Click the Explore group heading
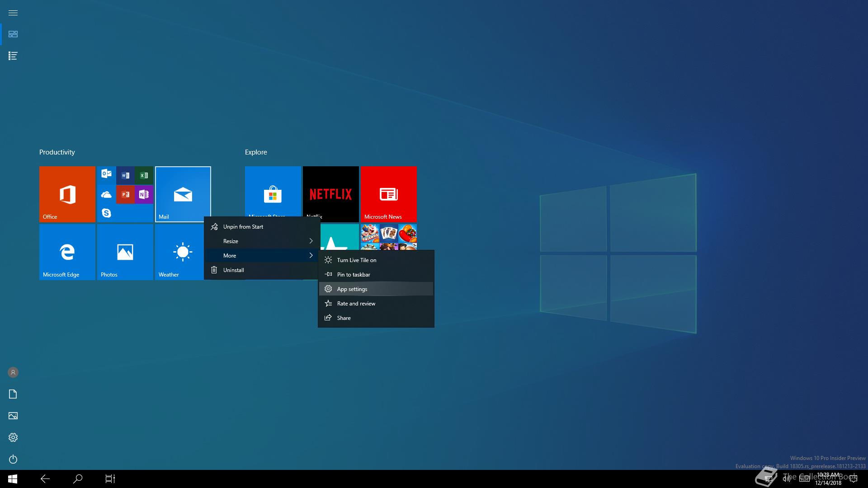Image resolution: width=868 pixels, height=488 pixels. tap(256, 152)
